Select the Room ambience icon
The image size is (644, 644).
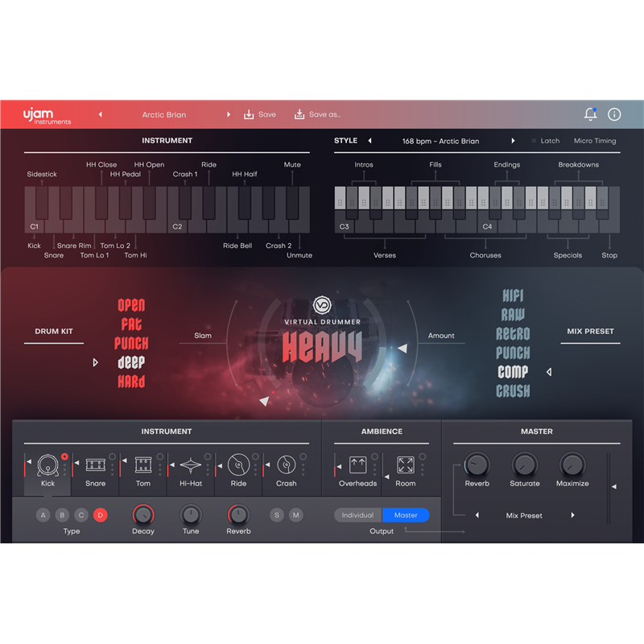pos(406,465)
